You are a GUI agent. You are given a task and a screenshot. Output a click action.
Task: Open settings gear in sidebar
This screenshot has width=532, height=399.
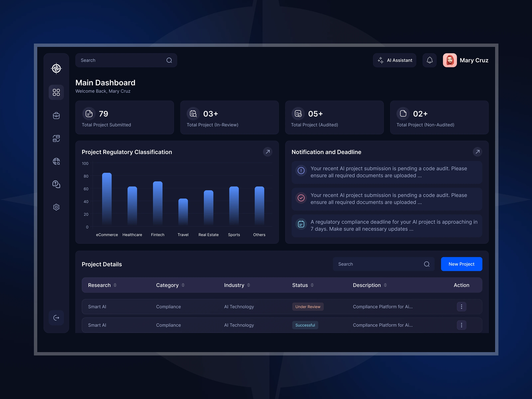[56, 207]
